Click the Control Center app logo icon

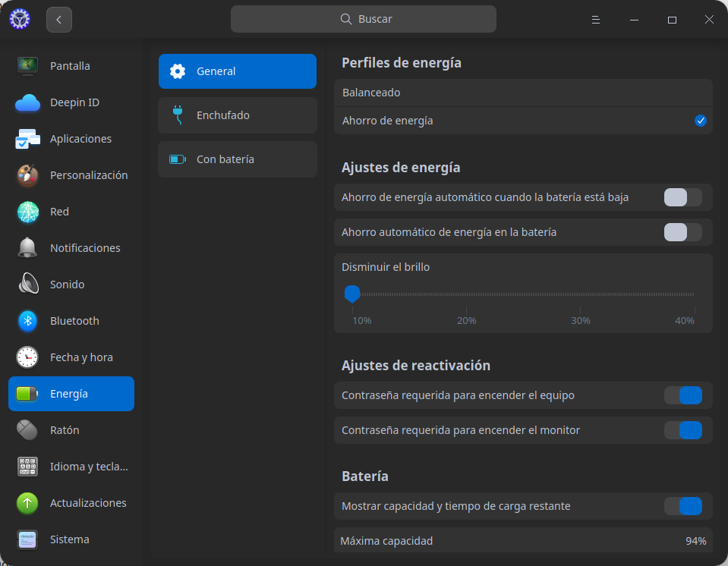pos(20,19)
